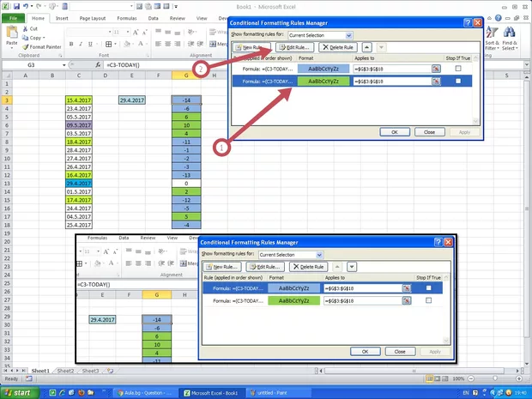The image size is (532, 399).
Task: Decrease font size with small A
Action: click(144, 33)
